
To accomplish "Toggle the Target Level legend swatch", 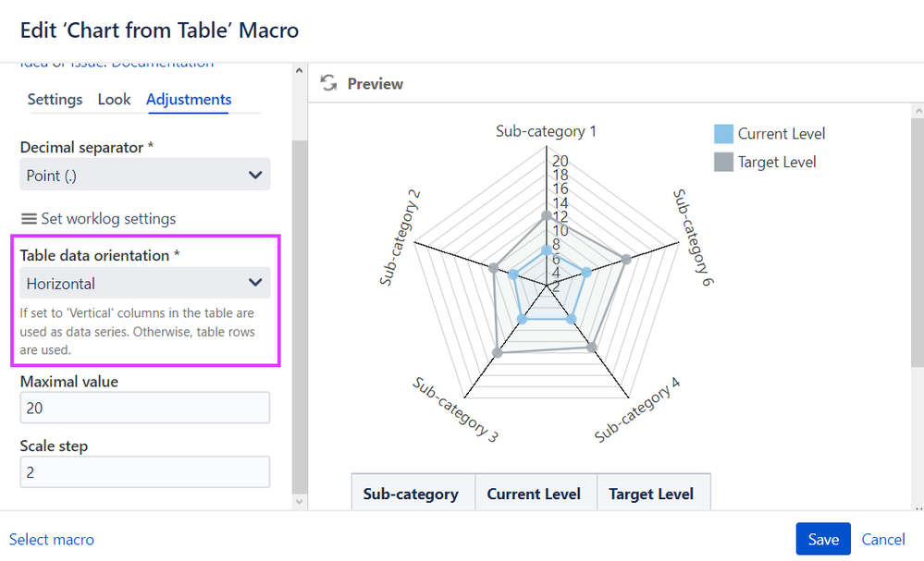I will [723, 163].
